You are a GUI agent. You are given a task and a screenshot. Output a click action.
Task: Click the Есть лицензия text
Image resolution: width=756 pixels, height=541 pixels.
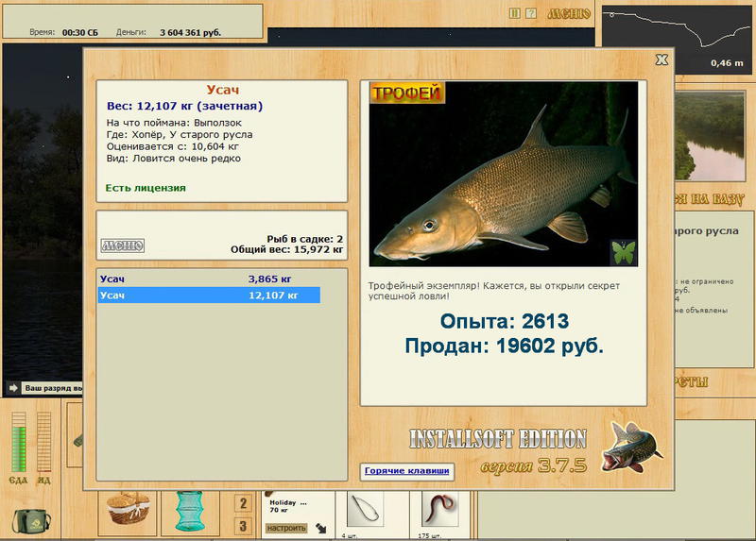[146, 188]
